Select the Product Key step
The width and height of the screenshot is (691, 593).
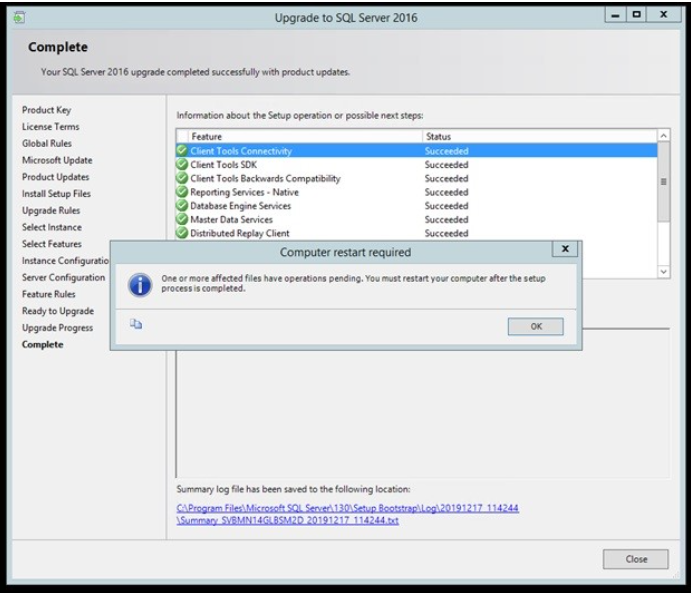pyautogui.click(x=46, y=110)
